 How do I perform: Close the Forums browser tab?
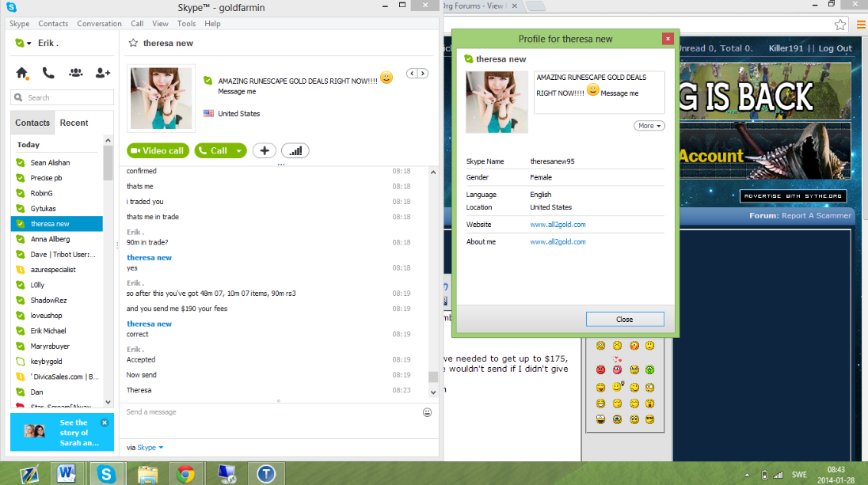click(514, 6)
